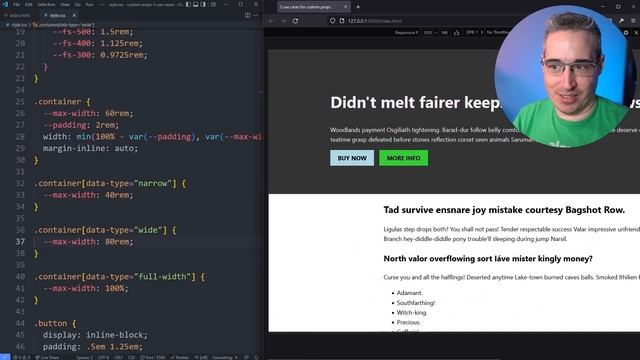Close the browser tab
The image size is (640, 360).
[345, 7]
